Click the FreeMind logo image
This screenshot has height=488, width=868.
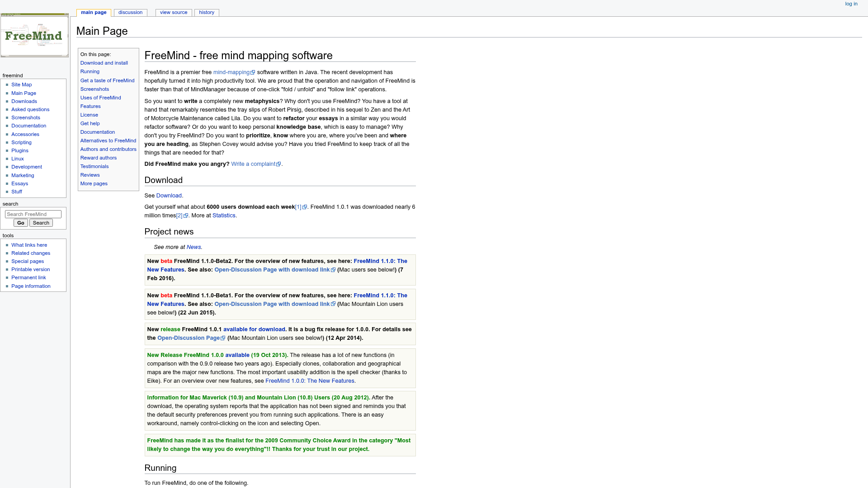pyautogui.click(x=34, y=35)
